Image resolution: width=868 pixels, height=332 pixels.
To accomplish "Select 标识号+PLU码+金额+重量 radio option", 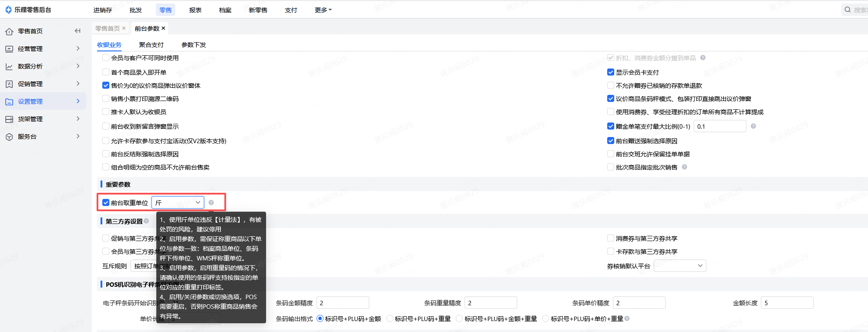I will click(x=460, y=318).
